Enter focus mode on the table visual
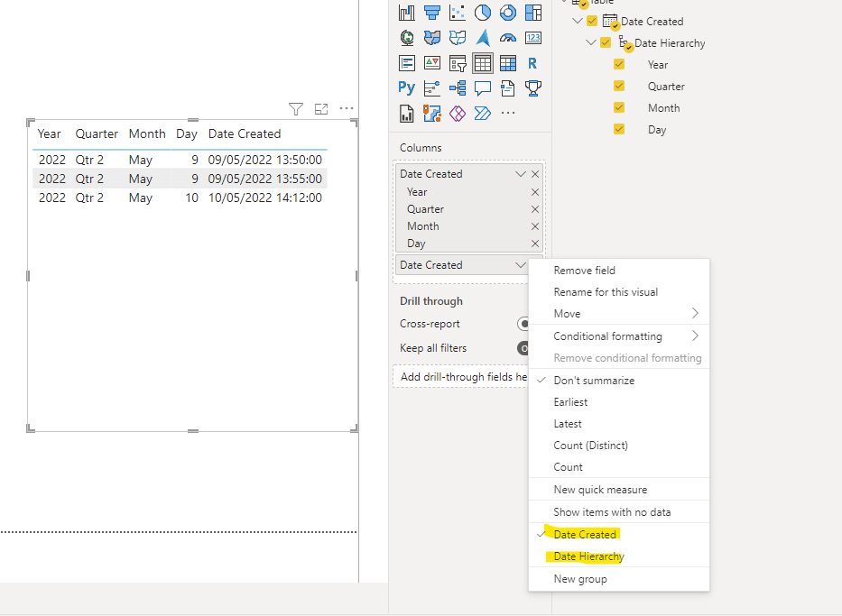The width and height of the screenshot is (842, 616). 321,109
